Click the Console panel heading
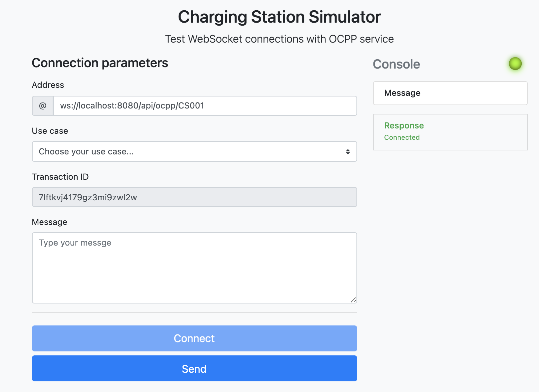539x392 pixels. (396, 64)
